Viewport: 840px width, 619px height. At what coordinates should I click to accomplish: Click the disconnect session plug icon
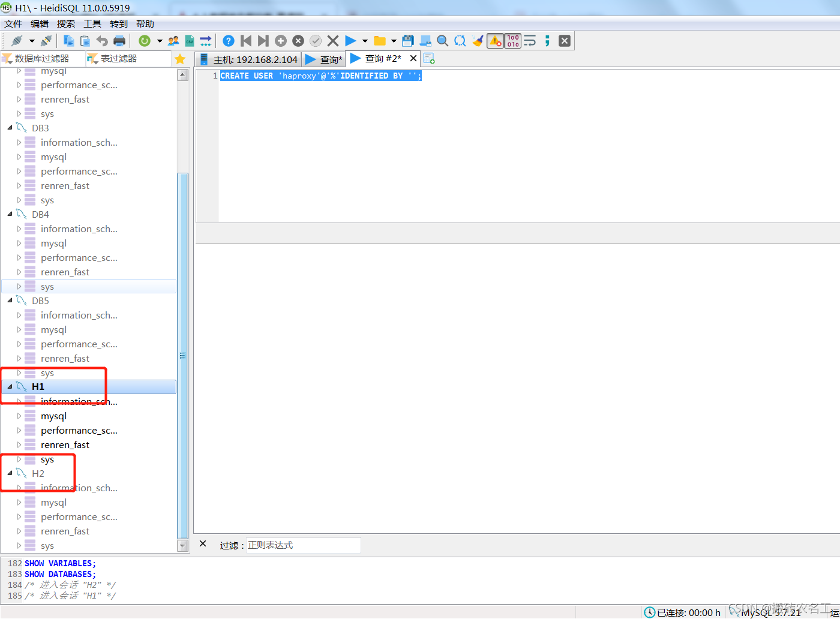[46, 41]
